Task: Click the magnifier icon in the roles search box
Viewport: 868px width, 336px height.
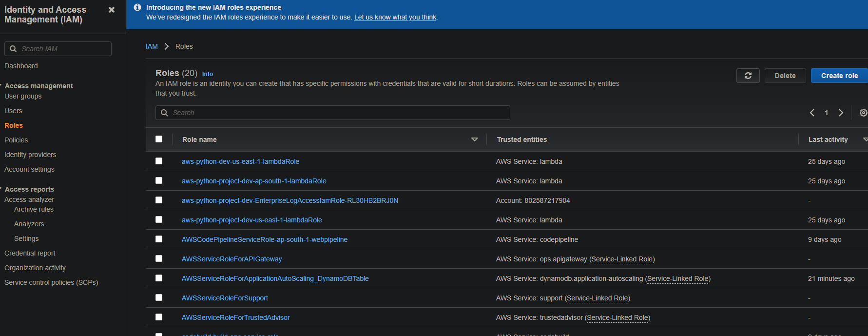Action: coord(164,113)
